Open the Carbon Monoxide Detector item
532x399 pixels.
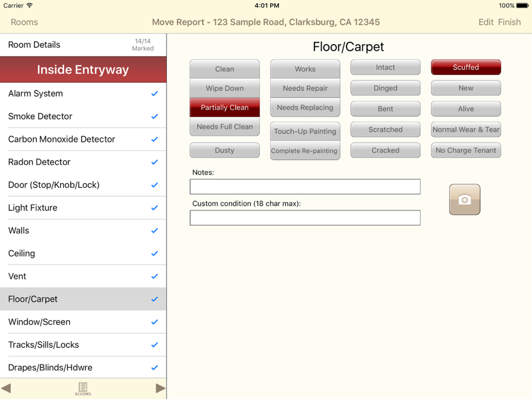[x=83, y=139]
